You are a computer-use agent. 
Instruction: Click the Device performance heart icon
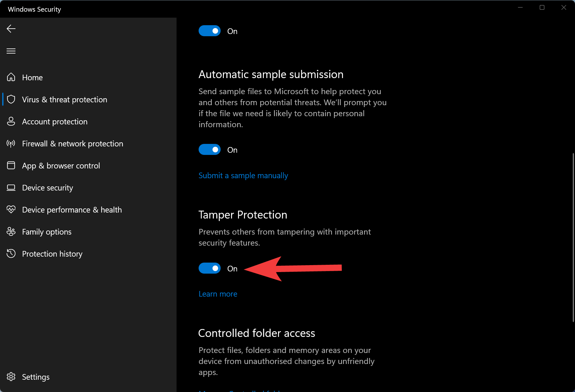(11, 209)
